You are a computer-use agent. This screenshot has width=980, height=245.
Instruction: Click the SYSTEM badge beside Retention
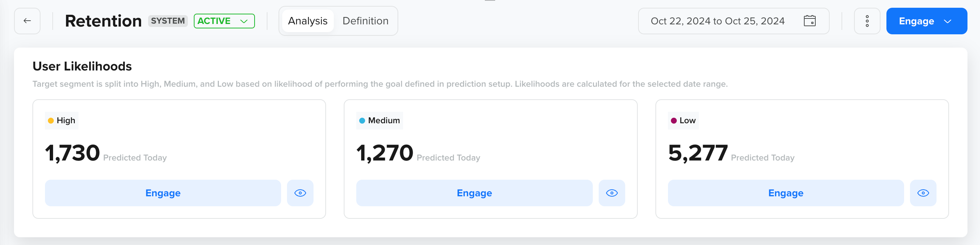[168, 21]
